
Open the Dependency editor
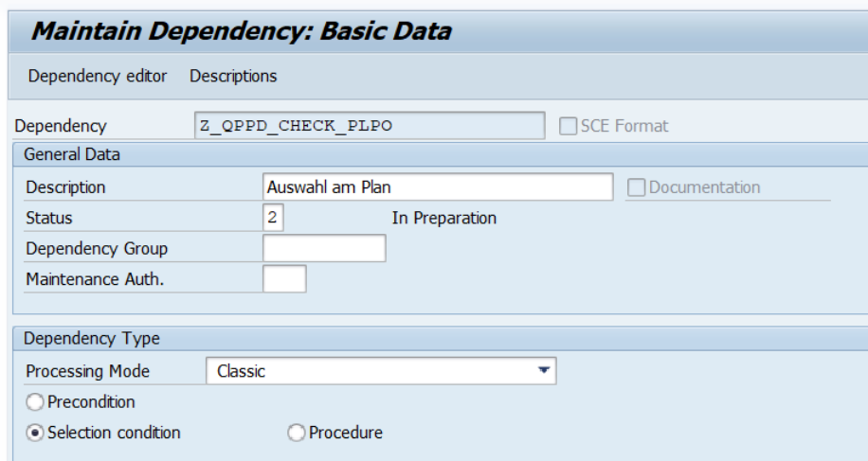[x=99, y=76]
